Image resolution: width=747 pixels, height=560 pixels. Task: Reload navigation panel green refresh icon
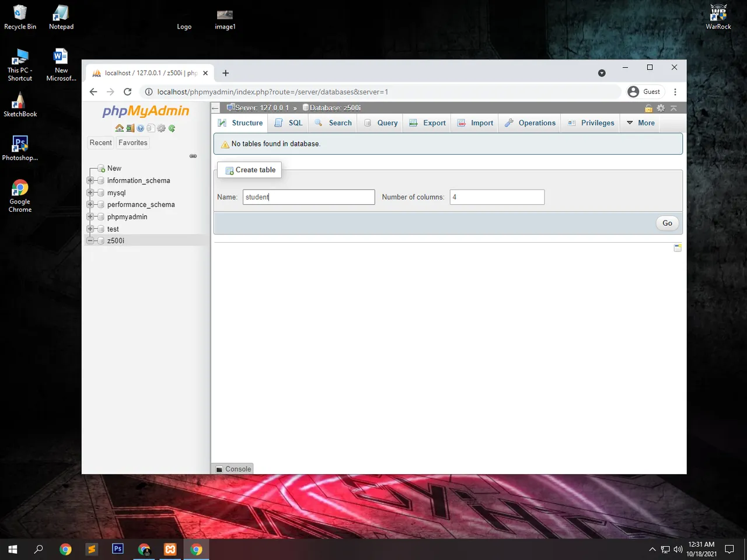pyautogui.click(x=172, y=128)
